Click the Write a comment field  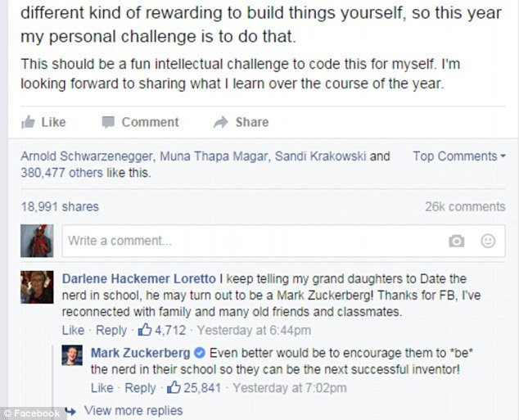tap(246, 242)
